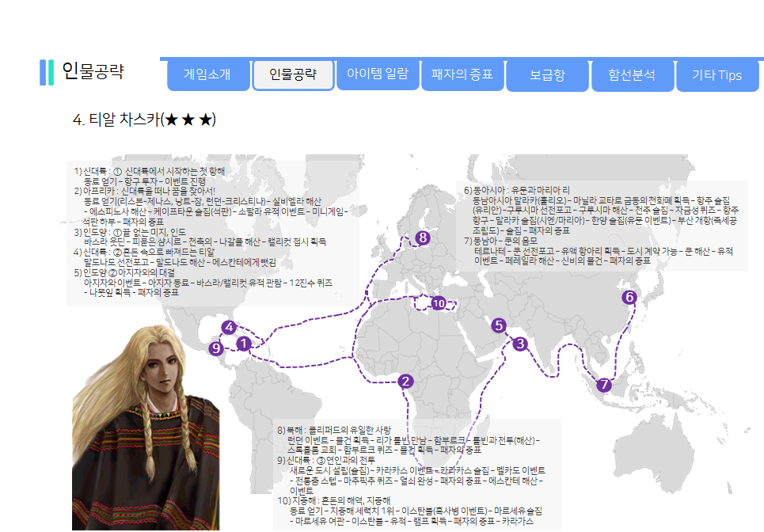The height and width of the screenshot is (532, 764).
Task: Click the 티알 차스카 character portrait
Action: 146,427
